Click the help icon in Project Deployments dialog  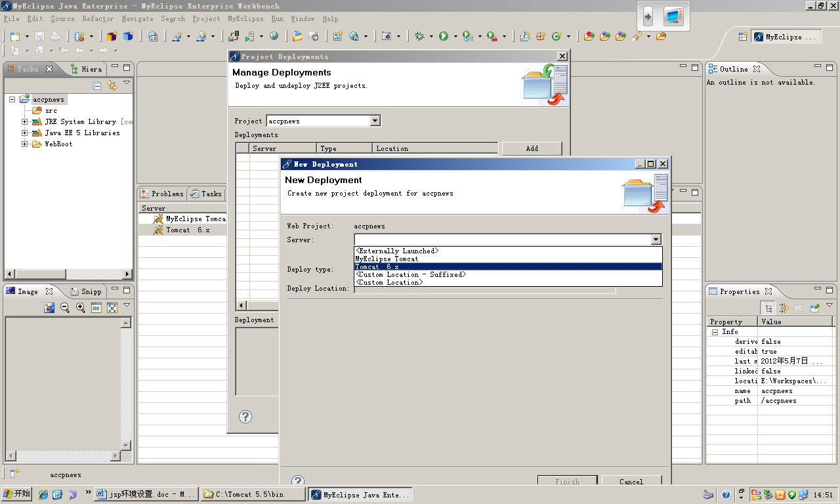[x=245, y=417]
